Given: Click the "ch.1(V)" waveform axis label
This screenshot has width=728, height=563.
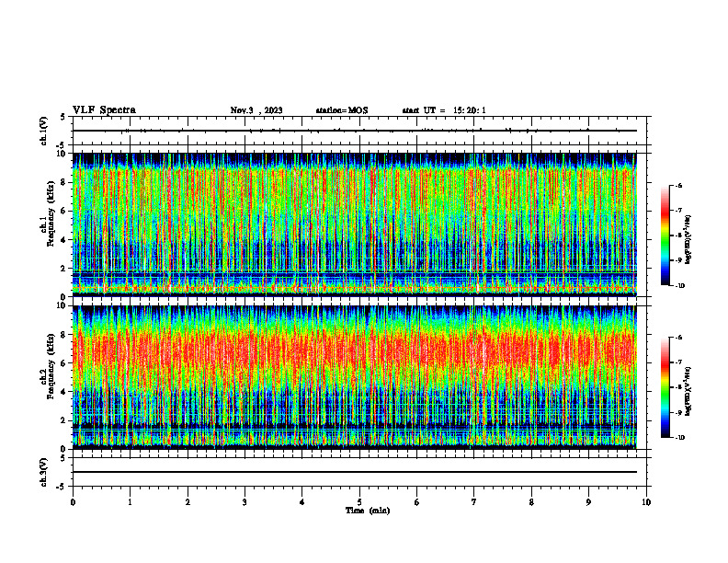Looking at the screenshot, I should pos(44,131).
